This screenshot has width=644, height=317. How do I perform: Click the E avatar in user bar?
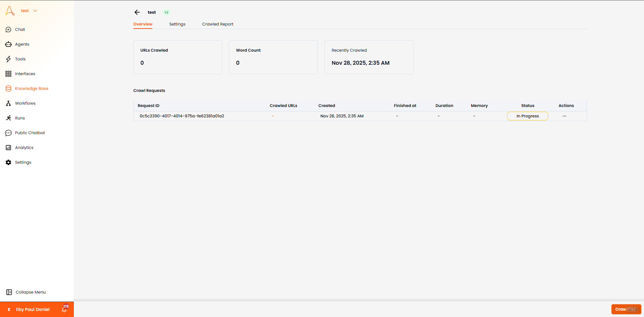tap(9, 310)
